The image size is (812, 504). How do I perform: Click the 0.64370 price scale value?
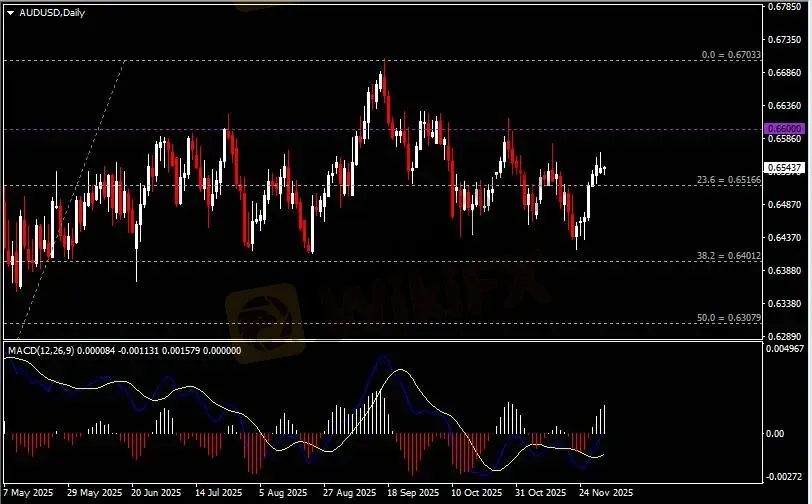(785, 238)
